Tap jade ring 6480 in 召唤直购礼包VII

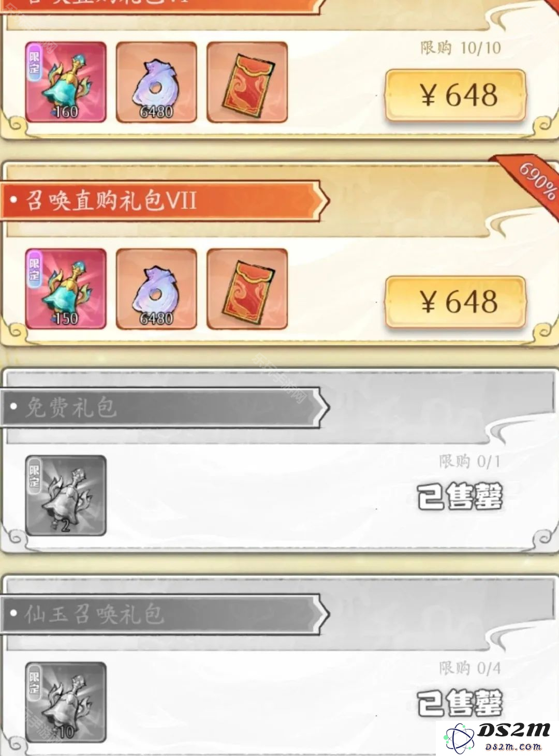click(156, 289)
